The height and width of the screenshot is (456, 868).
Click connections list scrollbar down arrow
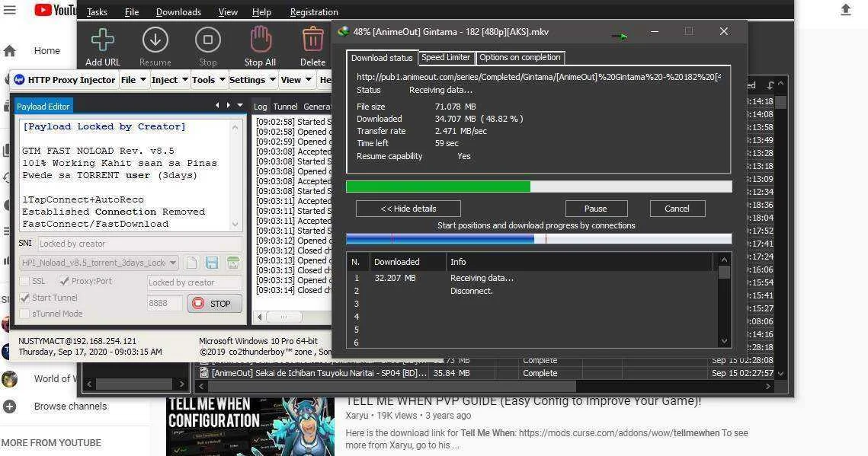pos(723,341)
